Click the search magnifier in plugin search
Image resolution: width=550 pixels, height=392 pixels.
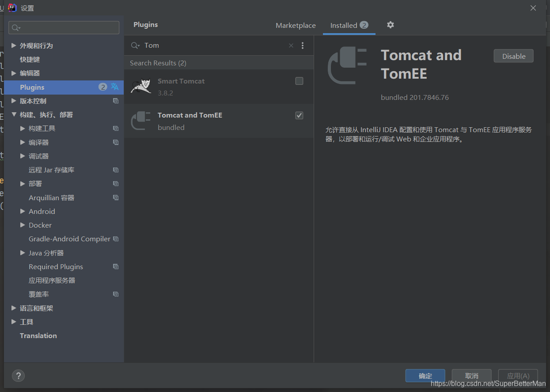point(136,46)
